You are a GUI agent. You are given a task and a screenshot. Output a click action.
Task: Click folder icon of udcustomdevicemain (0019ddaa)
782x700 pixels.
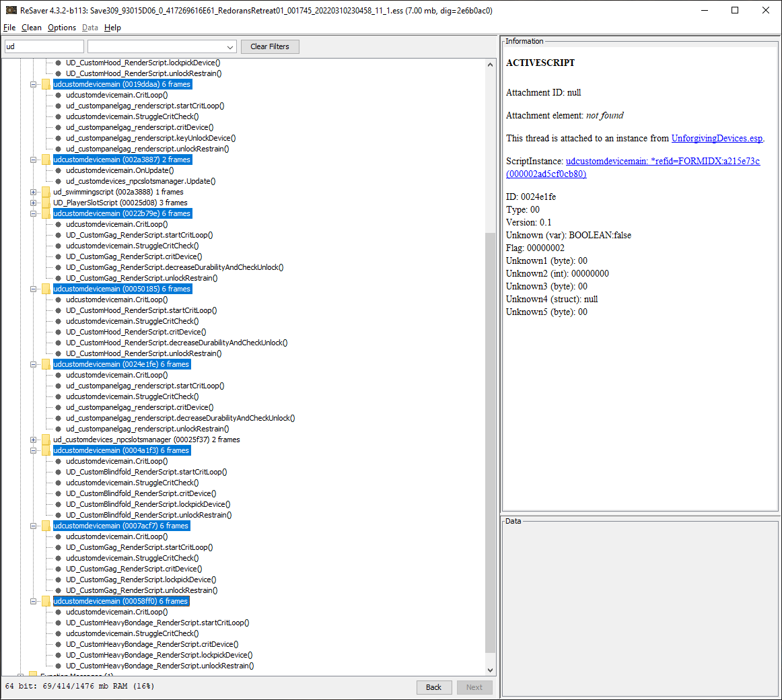46,84
